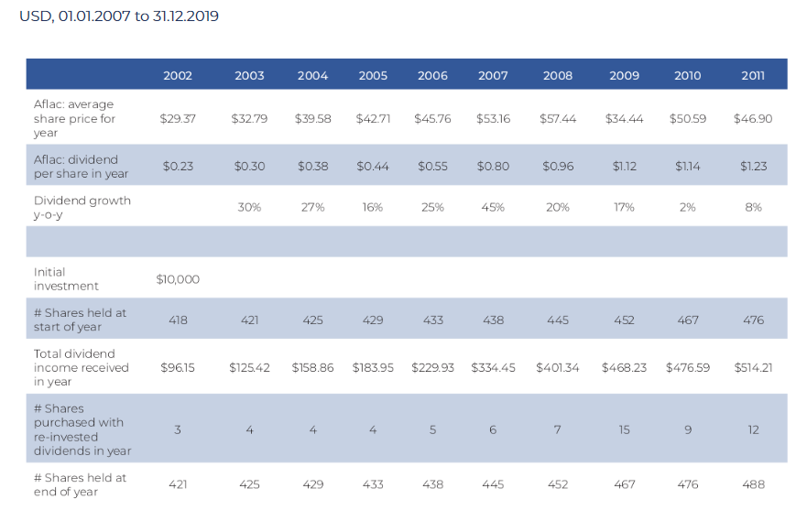796x532 pixels.
Task: Click the share price cell $39.58
Action: 312,119
